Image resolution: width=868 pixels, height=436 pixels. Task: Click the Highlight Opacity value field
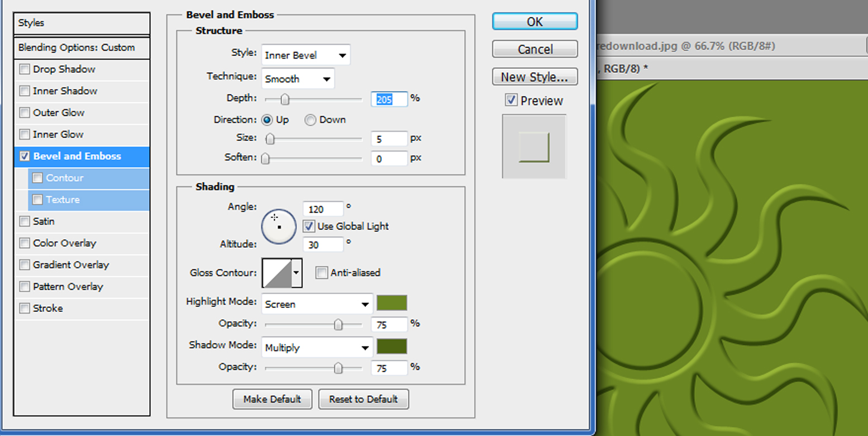389,324
